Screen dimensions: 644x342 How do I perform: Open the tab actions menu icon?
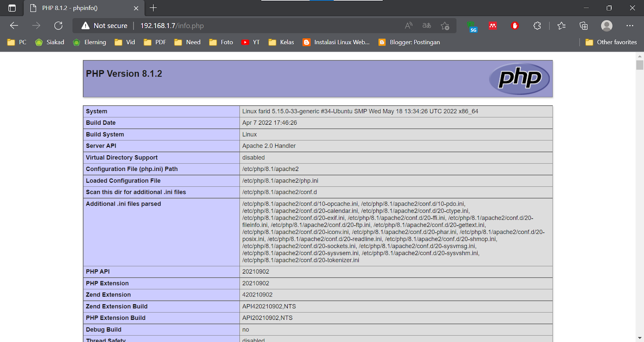coord(12,8)
